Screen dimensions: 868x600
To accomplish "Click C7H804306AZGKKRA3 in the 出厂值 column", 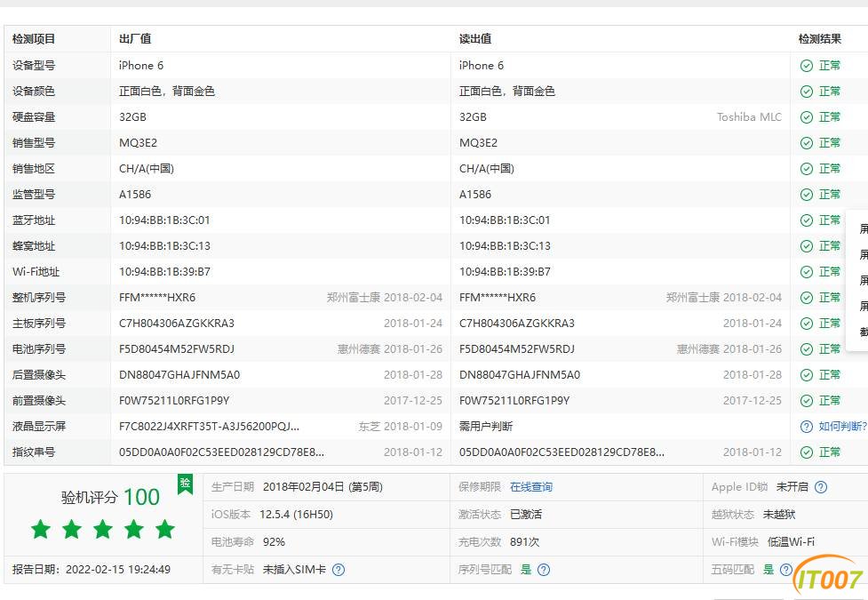I will [177, 324].
